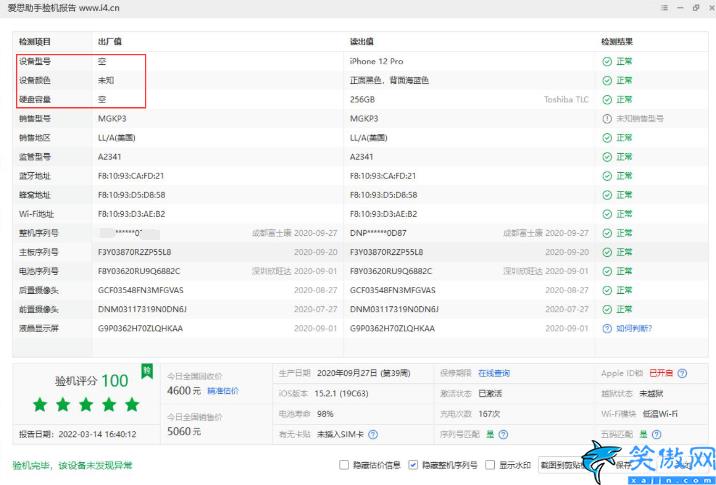Enable the 显示水印 checkbox

(x=490, y=465)
